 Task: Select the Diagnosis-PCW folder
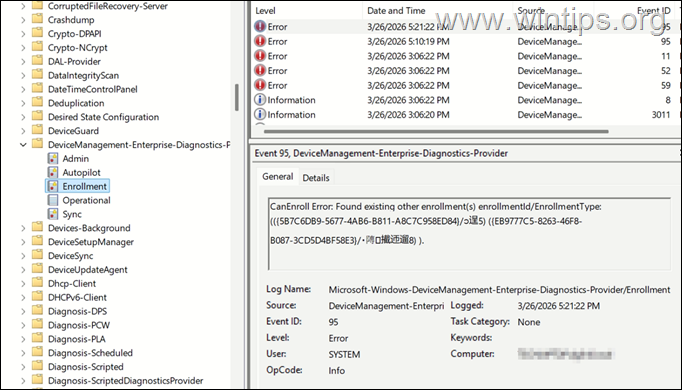tap(79, 325)
